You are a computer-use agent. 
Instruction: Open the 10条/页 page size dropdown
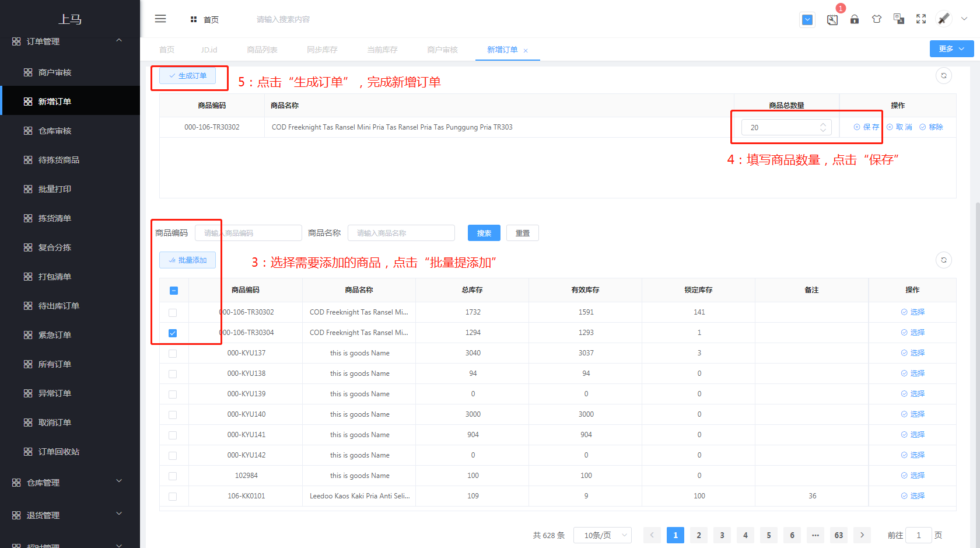click(603, 535)
